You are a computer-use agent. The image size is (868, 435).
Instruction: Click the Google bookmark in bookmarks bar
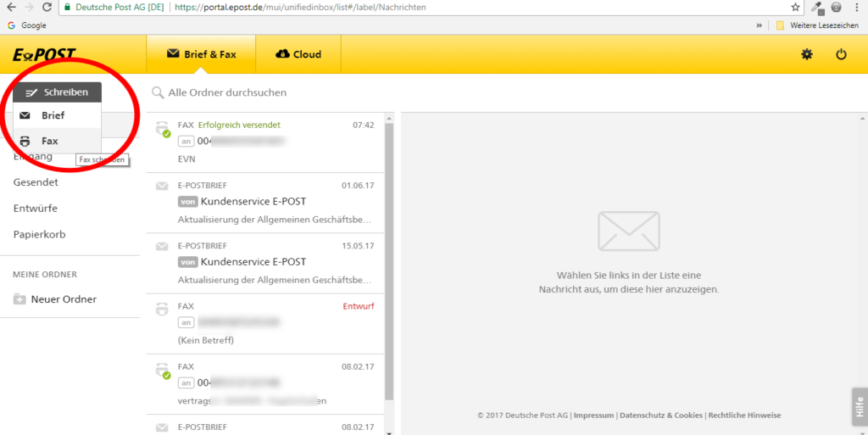pos(26,25)
